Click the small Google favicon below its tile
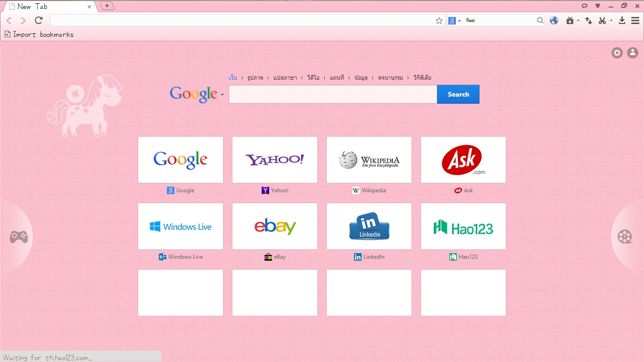 [x=171, y=190]
